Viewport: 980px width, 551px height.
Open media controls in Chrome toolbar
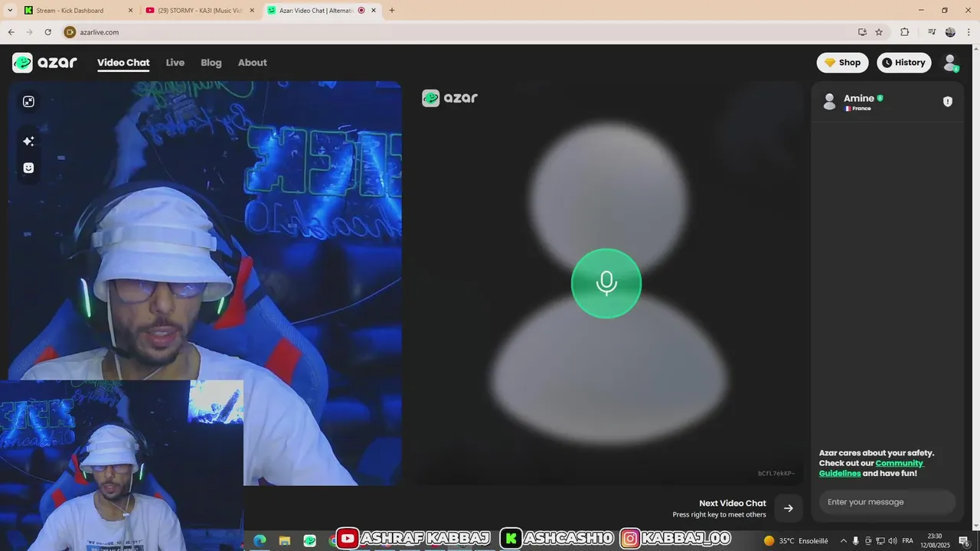click(932, 32)
